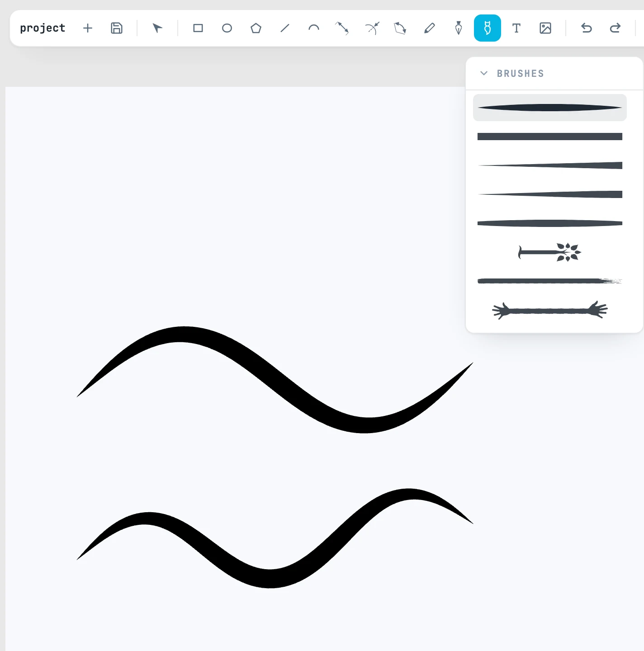Click the plus icon to add new
The image size is (644, 651).
88,28
